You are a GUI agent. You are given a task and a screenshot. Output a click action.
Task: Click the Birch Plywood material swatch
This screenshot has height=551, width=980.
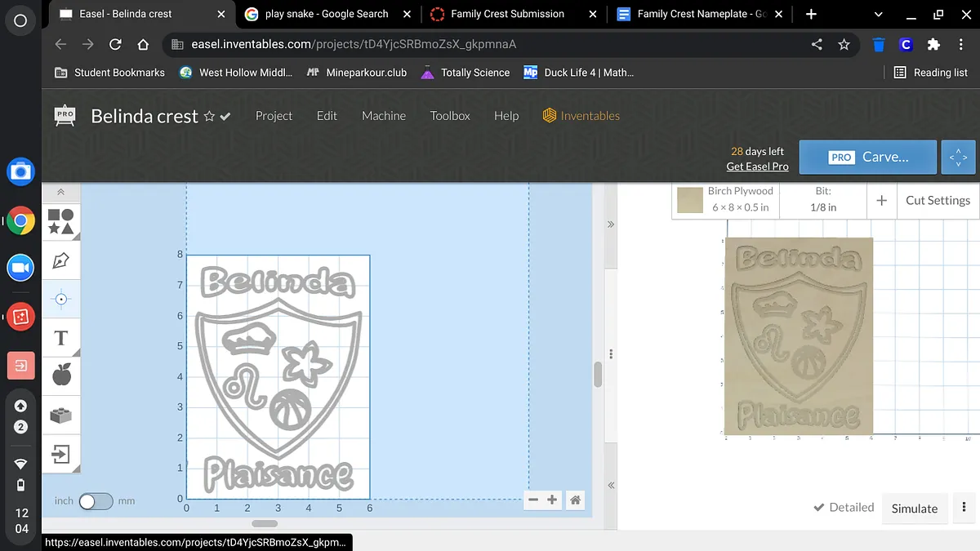click(x=691, y=200)
